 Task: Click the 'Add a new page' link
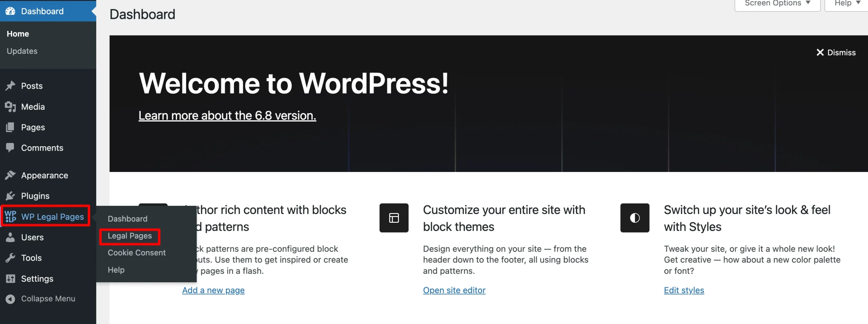[213, 290]
